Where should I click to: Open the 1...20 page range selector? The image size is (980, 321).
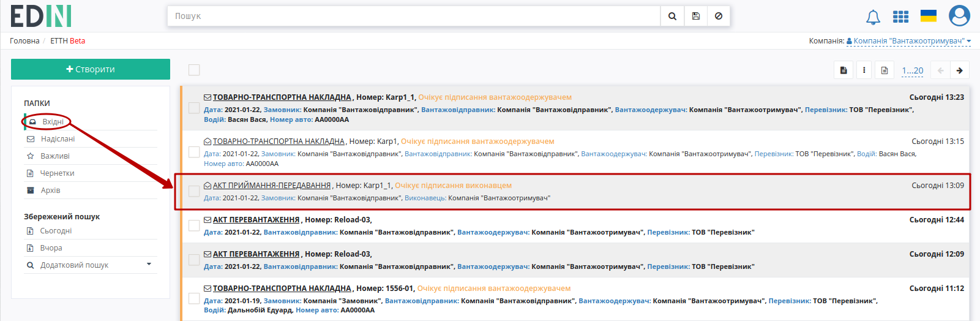tap(913, 70)
